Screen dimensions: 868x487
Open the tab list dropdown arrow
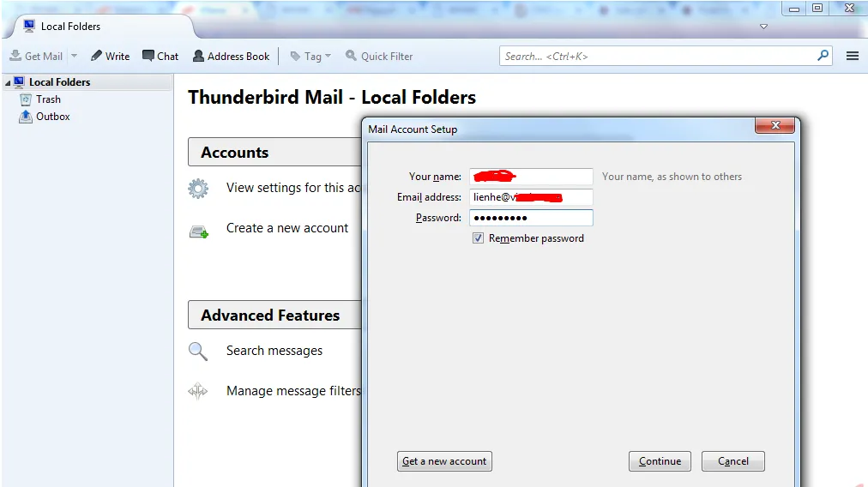pos(763,27)
